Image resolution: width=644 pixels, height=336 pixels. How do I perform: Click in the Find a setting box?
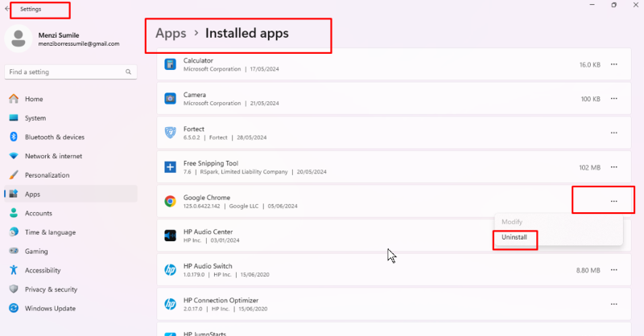pos(71,72)
